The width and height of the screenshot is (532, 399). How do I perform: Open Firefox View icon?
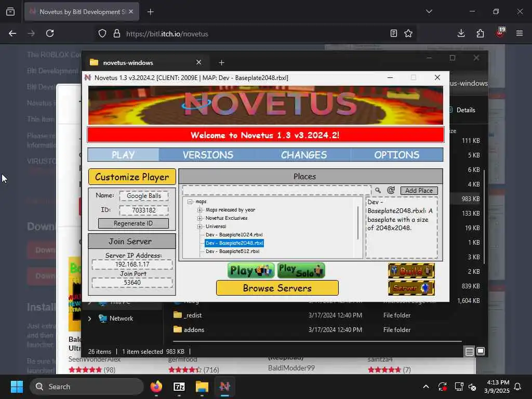(x=10, y=11)
